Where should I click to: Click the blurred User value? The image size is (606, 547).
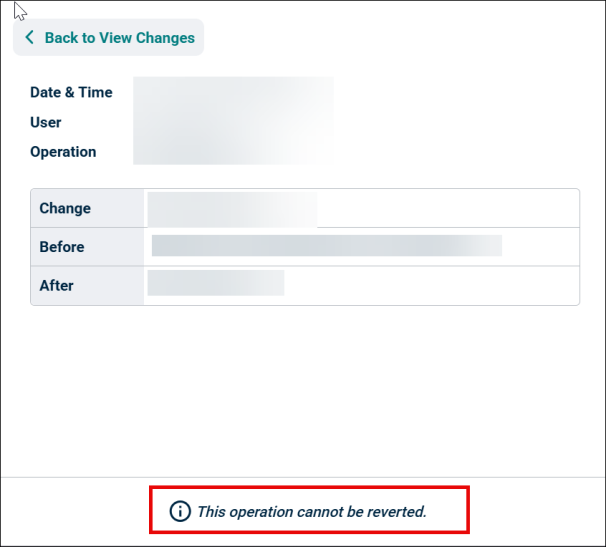pyautogui.click(x=233, y=122)
